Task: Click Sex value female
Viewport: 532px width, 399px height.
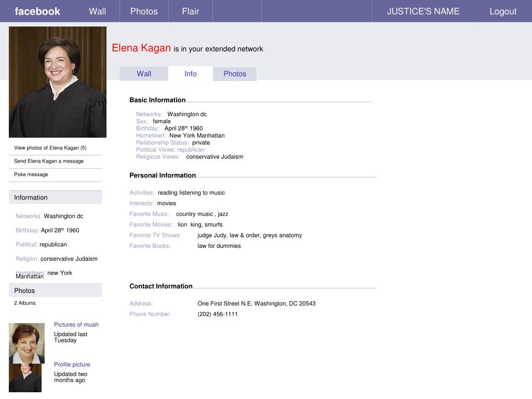Action: [162, 121]
